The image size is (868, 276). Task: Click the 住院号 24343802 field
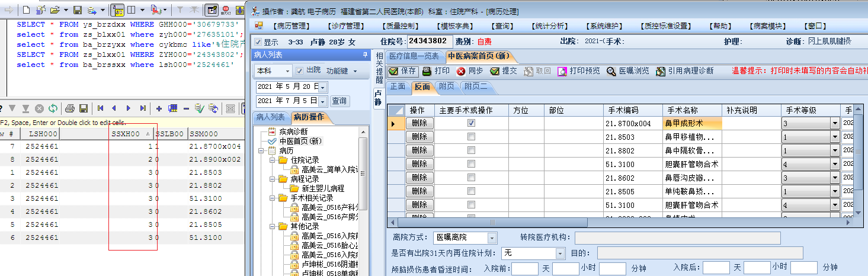point(429,41)
